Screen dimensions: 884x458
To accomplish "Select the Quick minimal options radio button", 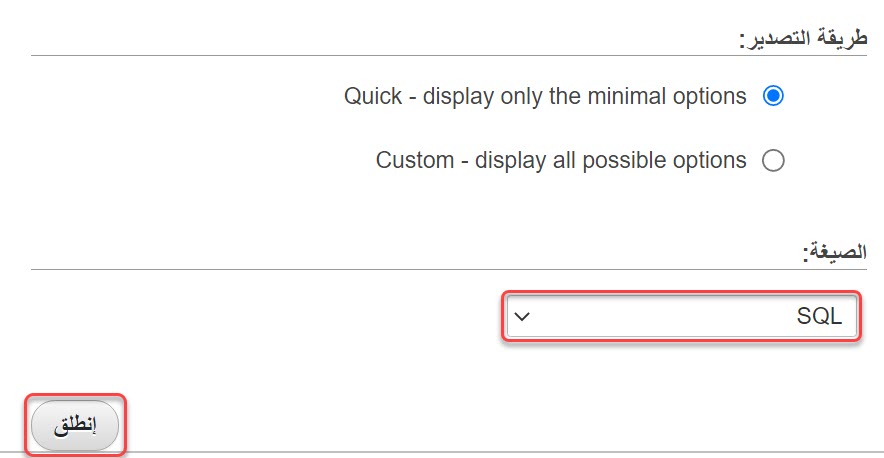I will pyautogui.click(x=773, y=97).
